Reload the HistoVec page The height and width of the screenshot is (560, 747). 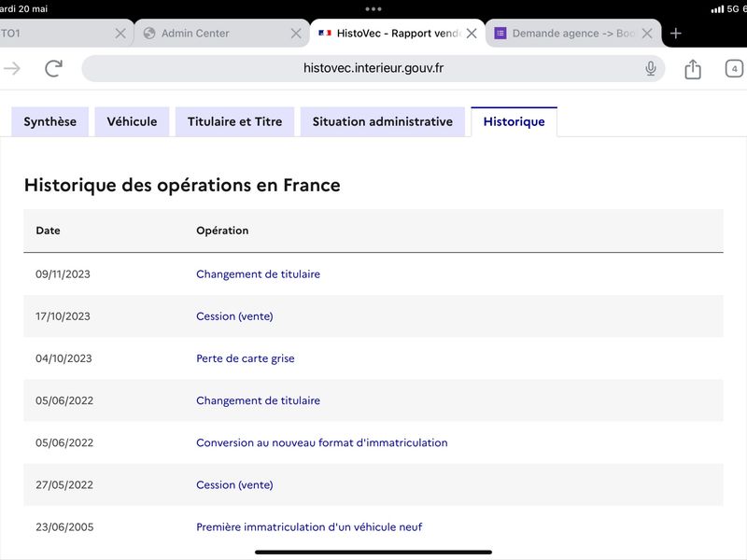point(54,68)
